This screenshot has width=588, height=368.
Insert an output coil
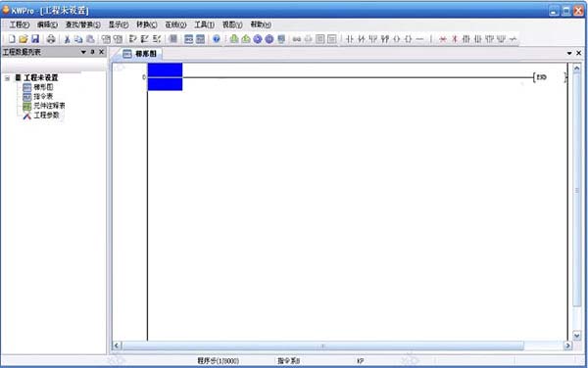pos(396,39)
